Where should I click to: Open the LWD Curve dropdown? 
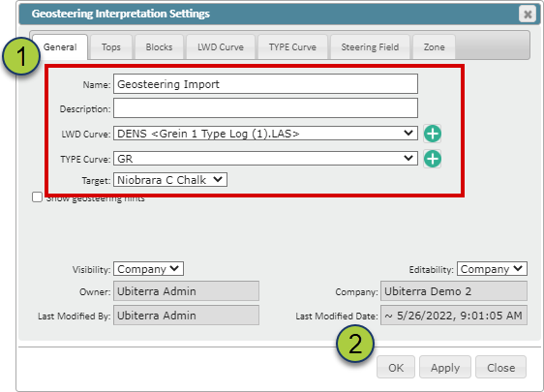coord(265,134)
